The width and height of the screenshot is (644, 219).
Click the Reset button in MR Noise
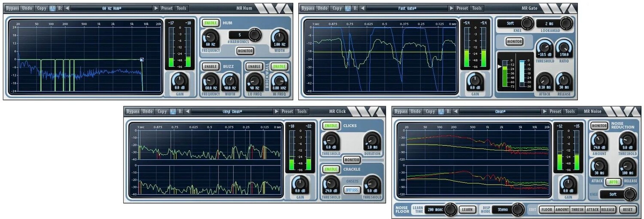627,210
